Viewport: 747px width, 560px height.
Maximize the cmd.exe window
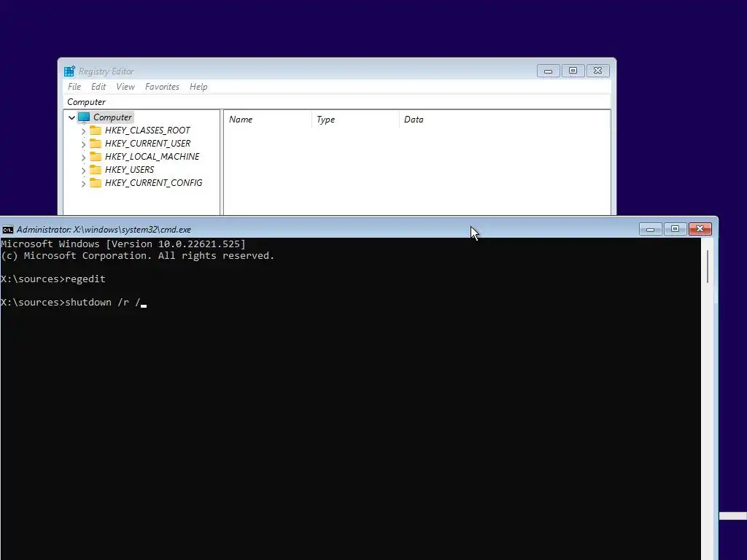click(675, 229)
